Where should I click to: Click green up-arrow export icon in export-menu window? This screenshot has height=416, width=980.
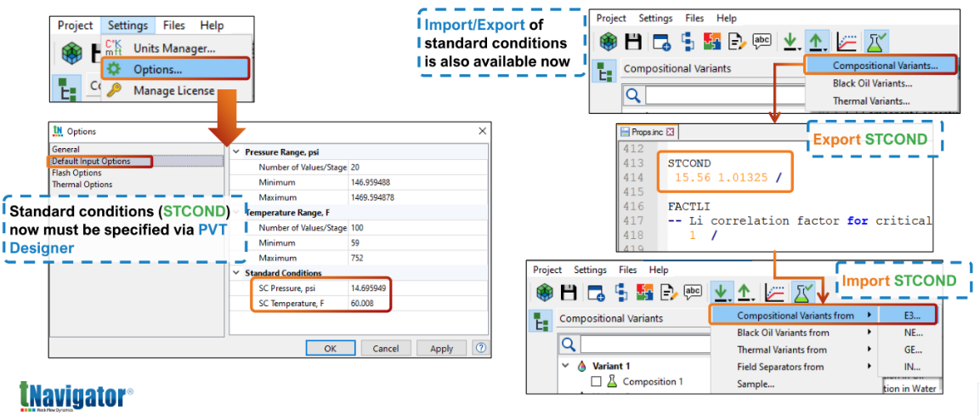816,42
